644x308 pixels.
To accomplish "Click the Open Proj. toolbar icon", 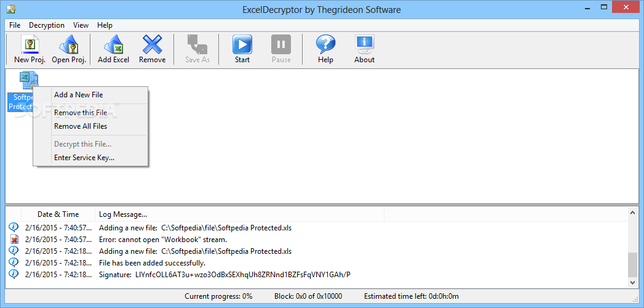I will click(x=69, y=44).
